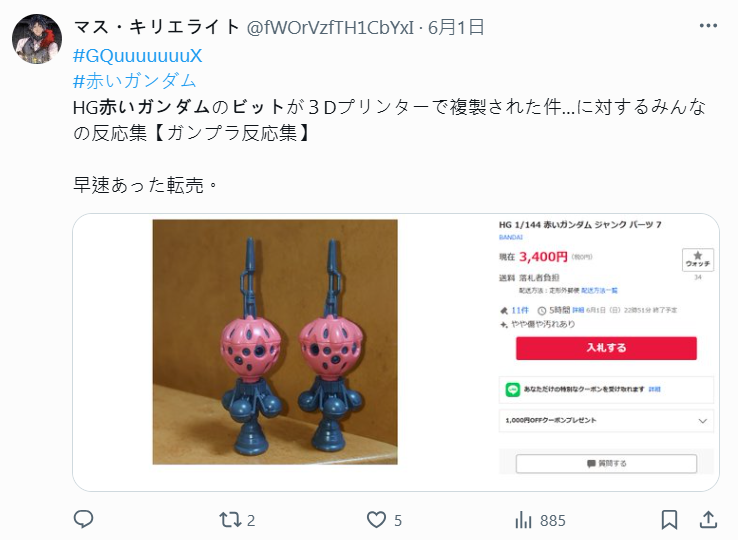Share the tweet via upload icon

pyautogui.click(x=708, y=519)
